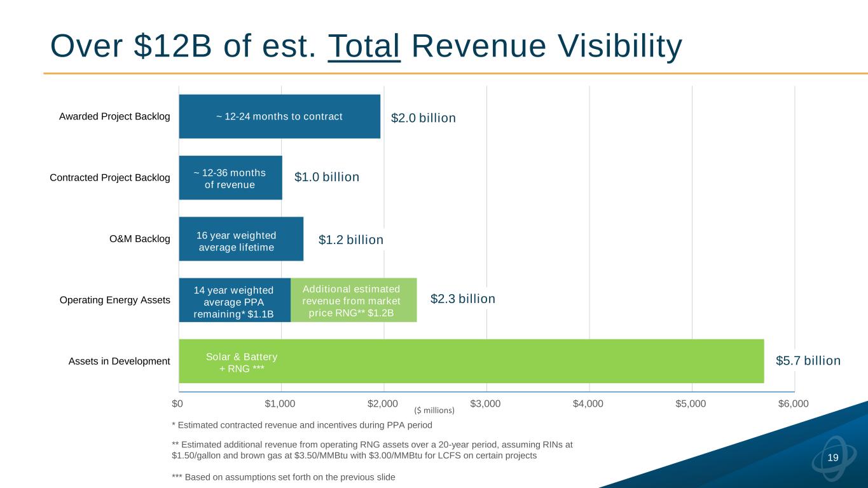868x488 pixels.
Task: Select the dark blue 14 year PPA segment
Action: (x=234, y=300)
